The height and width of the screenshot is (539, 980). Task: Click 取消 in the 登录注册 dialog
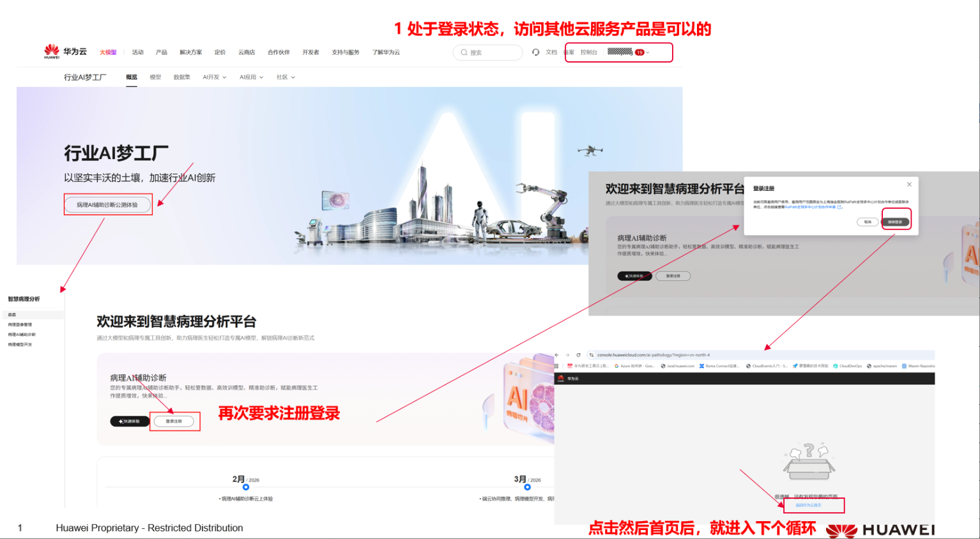coord(868,222)
